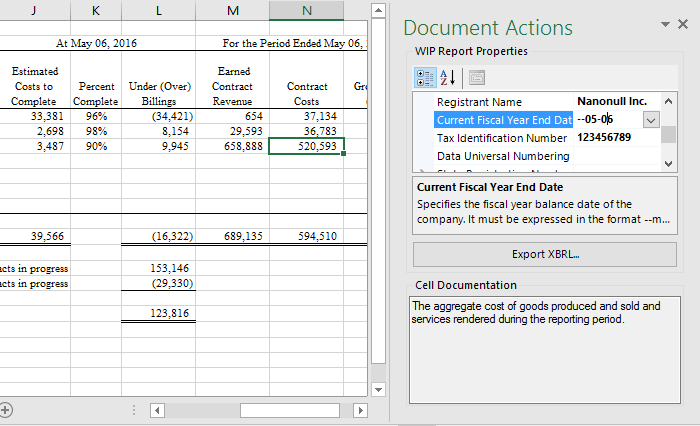This screenshot has height=426, width=700.
Task: Select column N header
Action: (x=307, y=11)
